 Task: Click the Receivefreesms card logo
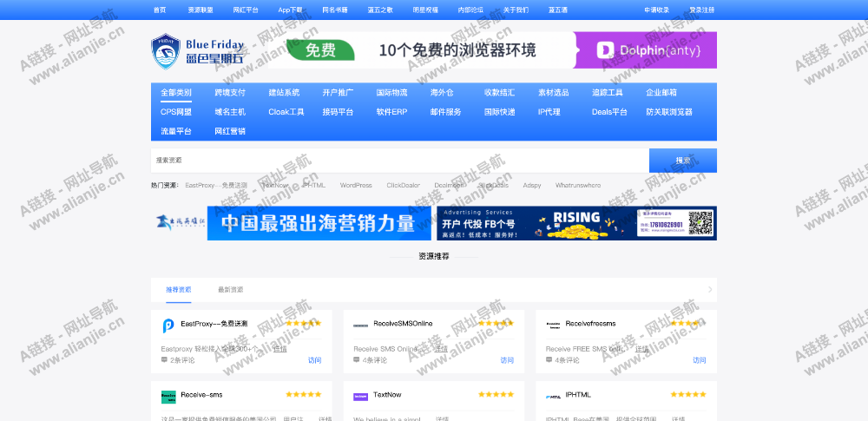point(553,326)
